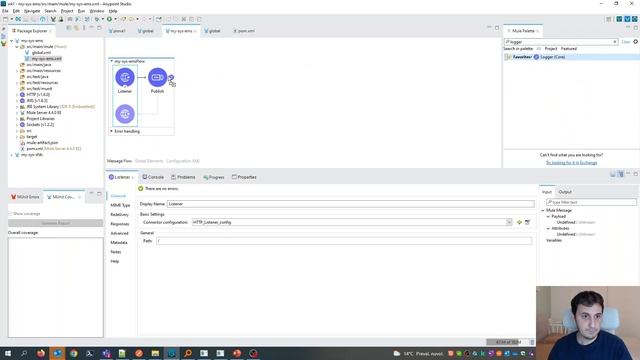The height and width of the screenshot is (360, 640).
Task: Expand the my-sys-sfdc project
Action: [x=11, y=155]
